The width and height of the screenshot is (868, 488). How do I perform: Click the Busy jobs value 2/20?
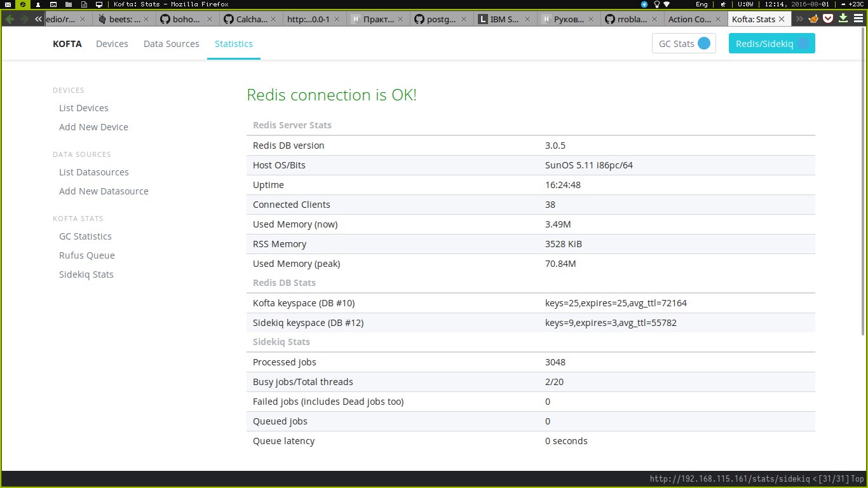(x=554, y=382)
